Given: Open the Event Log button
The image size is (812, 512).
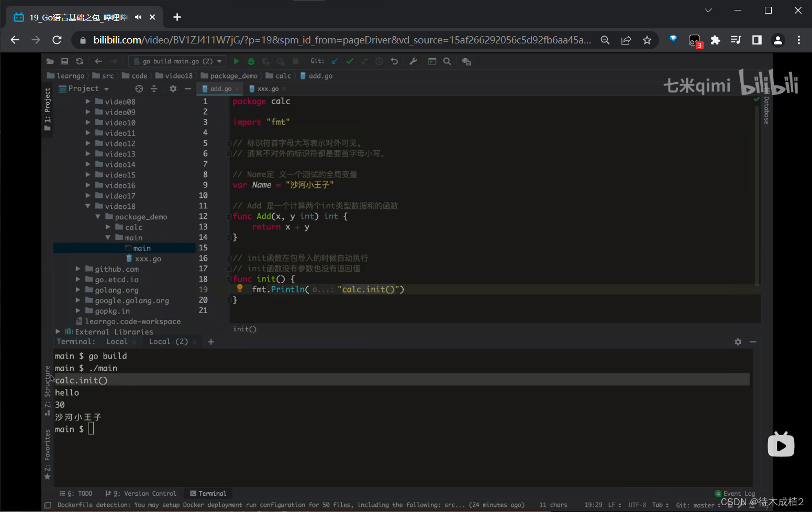Looking at the screenshot, I should 735,494.
